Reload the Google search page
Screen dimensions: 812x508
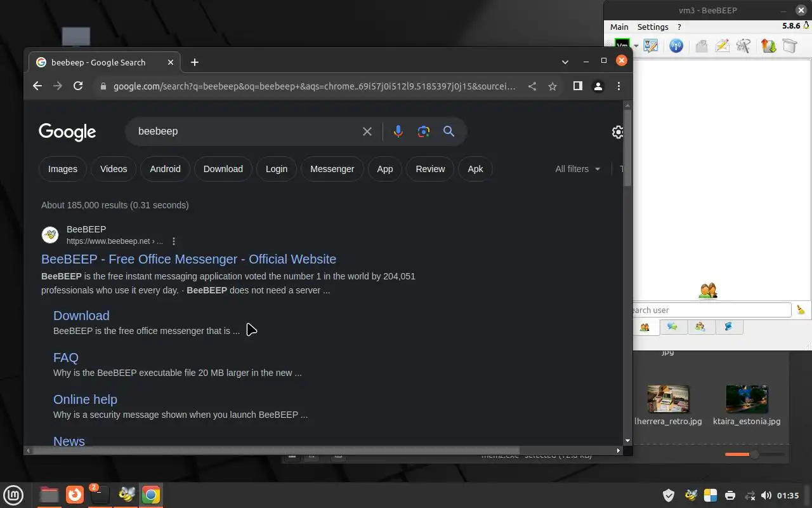coord(78,86)
